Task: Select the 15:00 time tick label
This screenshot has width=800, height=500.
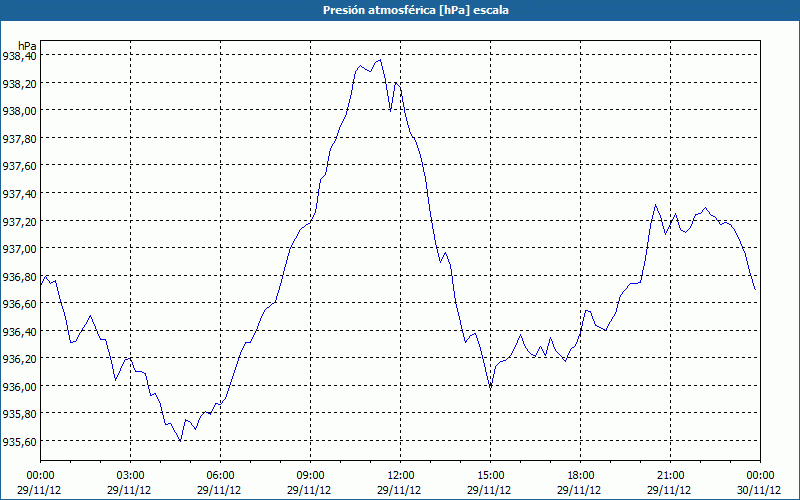Action: 490,476
